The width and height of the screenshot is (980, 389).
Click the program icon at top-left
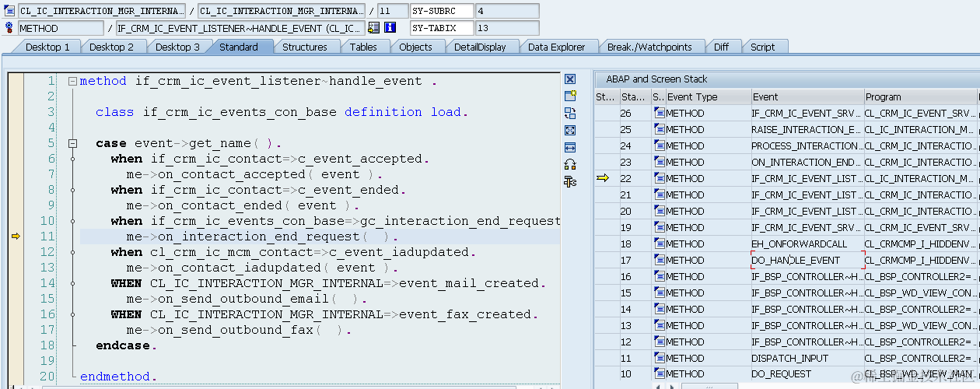[9, 11]
